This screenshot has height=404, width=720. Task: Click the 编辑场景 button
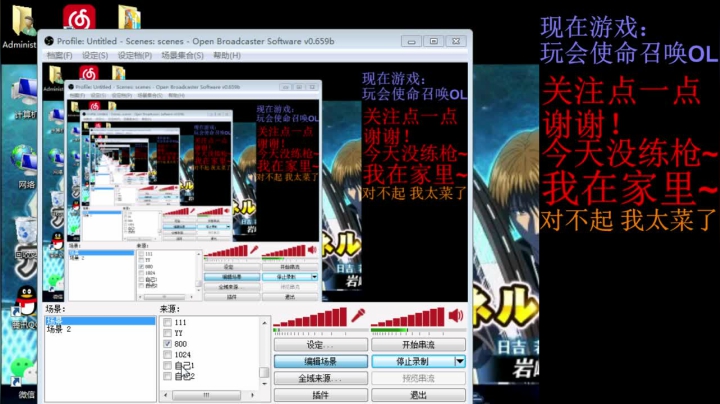coord(321,361)
